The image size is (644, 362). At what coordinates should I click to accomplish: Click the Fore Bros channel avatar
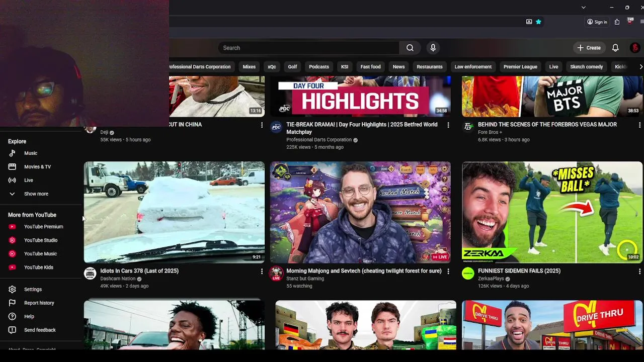point(468,127)
